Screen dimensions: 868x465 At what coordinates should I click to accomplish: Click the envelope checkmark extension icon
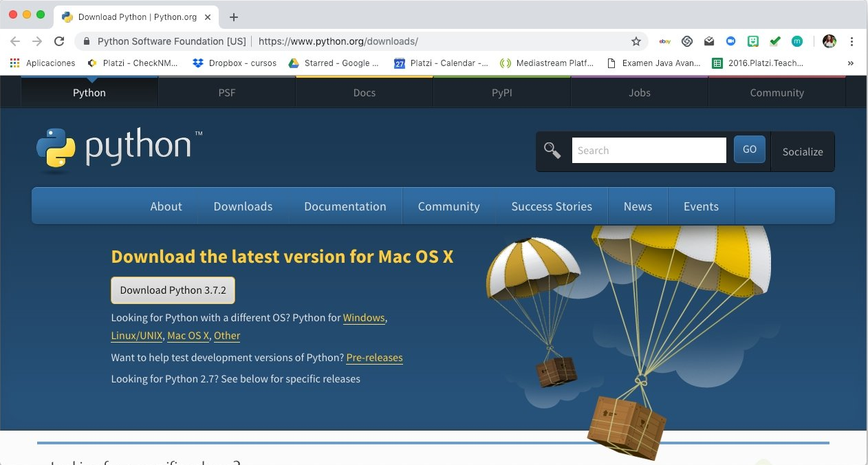click(x=709, y=41)
